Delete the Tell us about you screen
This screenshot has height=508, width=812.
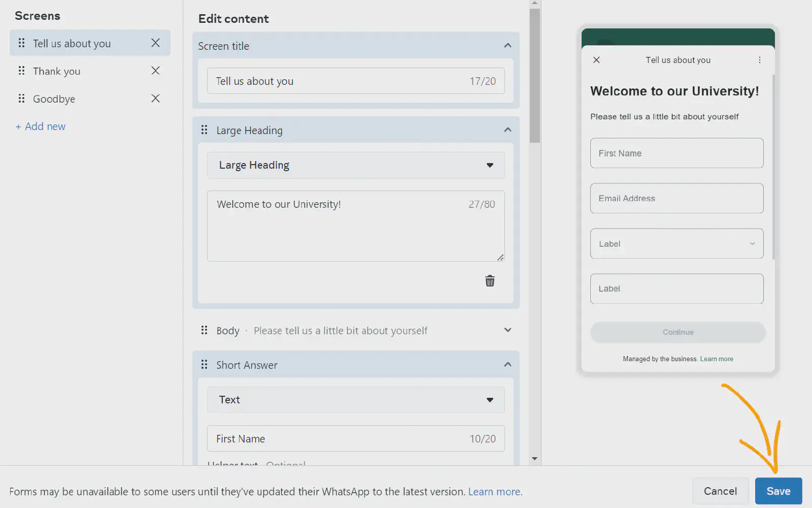coord(155,43)
